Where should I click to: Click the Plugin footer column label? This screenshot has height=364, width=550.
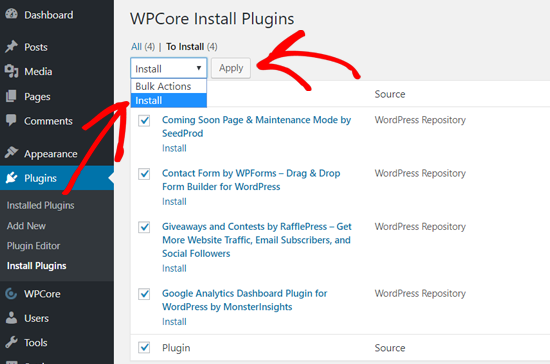click(176, 348)
